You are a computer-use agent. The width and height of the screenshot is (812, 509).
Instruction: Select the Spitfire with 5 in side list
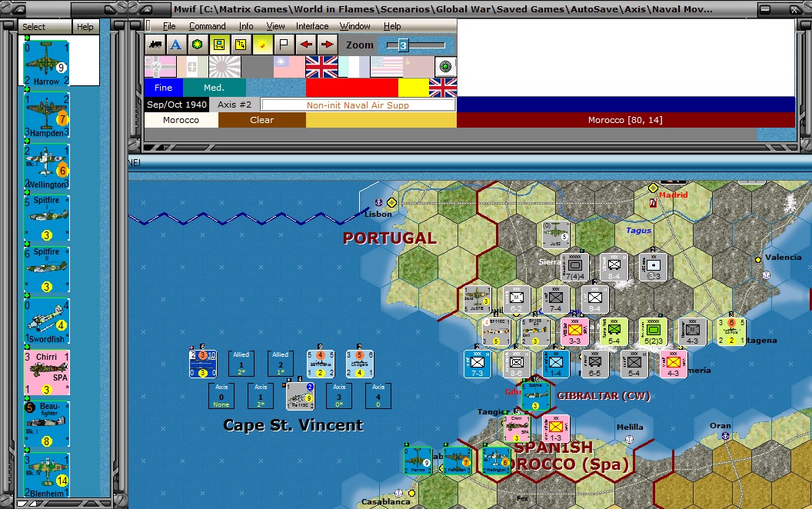pyautogui.click(x=47, y=218)
